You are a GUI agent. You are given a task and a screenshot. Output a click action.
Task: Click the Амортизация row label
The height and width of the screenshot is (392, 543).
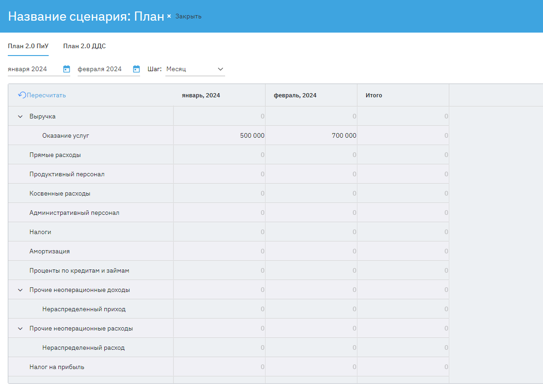coord(50,252)
